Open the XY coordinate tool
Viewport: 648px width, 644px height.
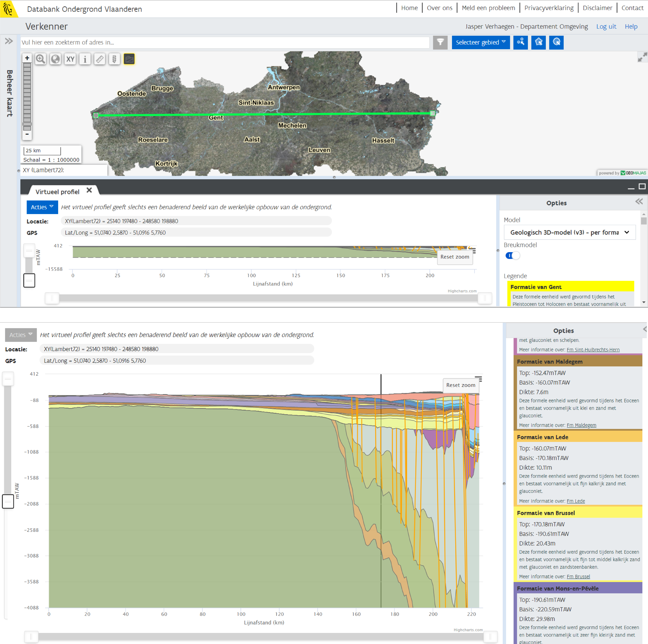pos(70,59)
